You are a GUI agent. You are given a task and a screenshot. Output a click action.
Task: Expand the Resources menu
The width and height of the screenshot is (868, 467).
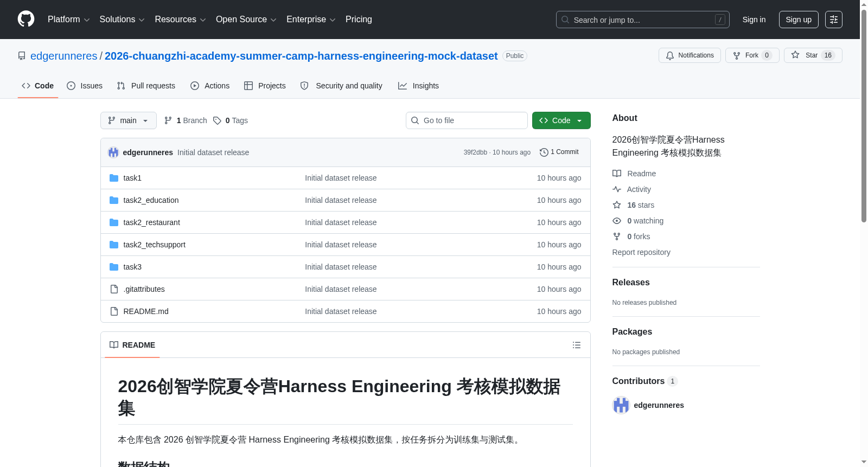[180, 20]
